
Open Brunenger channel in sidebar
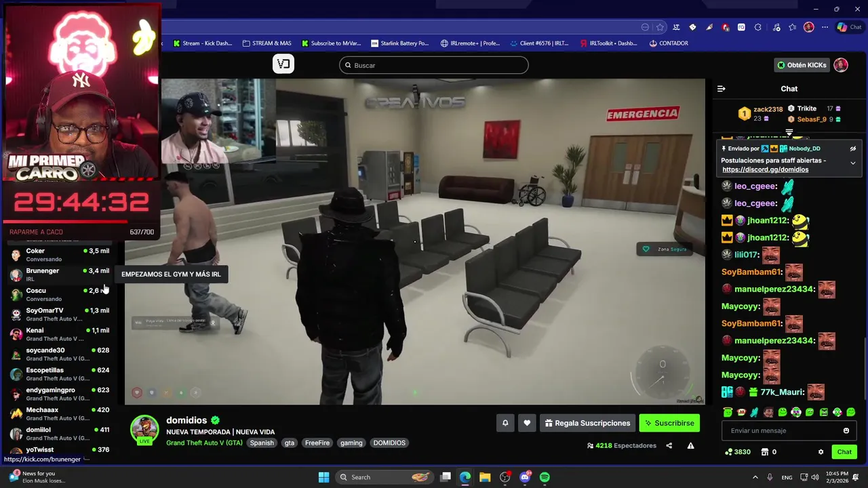click(59, 274)
